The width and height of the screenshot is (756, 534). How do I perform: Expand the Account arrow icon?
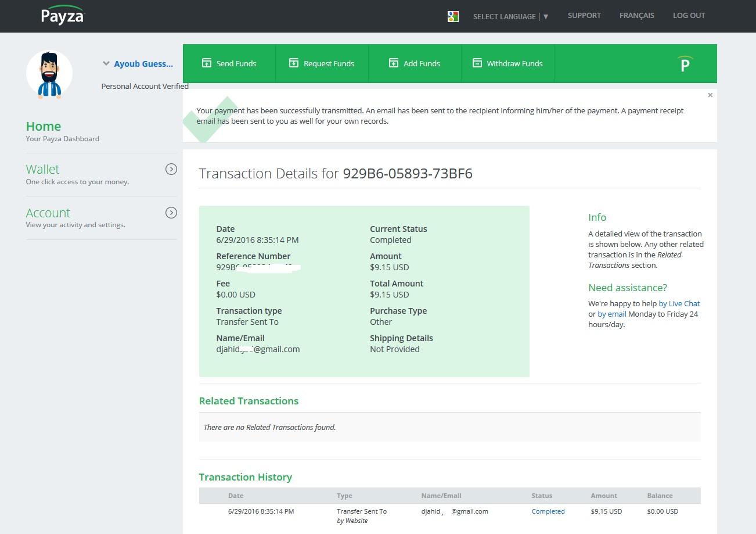coord(171,213)
